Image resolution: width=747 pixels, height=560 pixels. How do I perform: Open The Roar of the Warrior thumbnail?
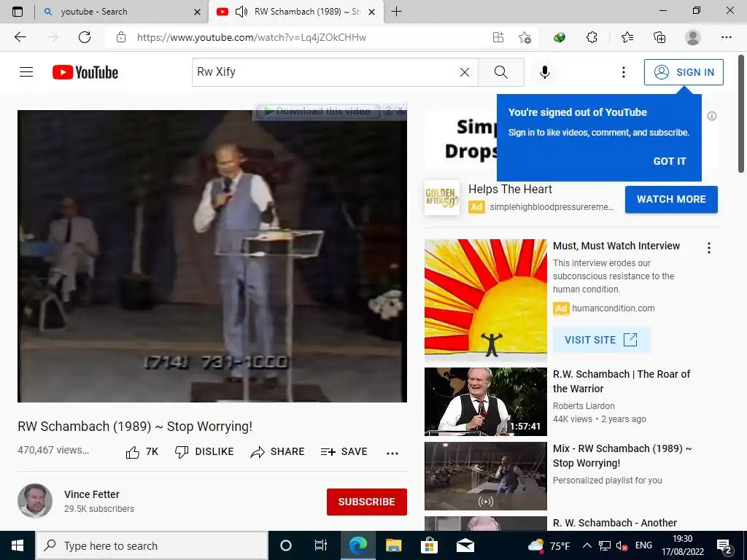(485, 402)
